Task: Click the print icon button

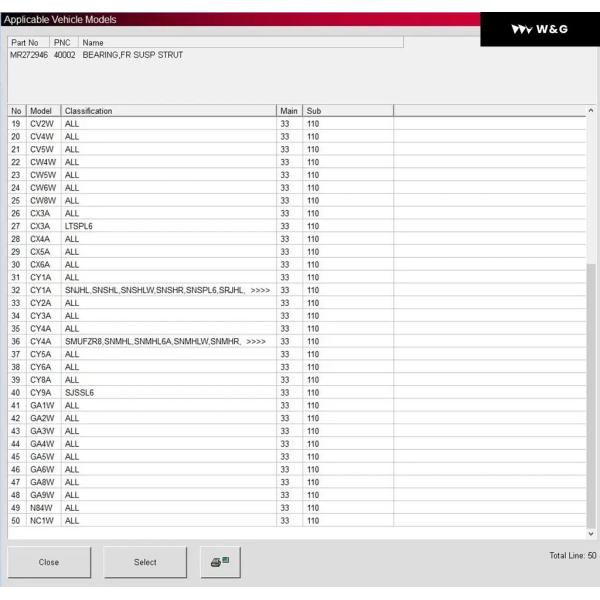Action: [220, 562]
